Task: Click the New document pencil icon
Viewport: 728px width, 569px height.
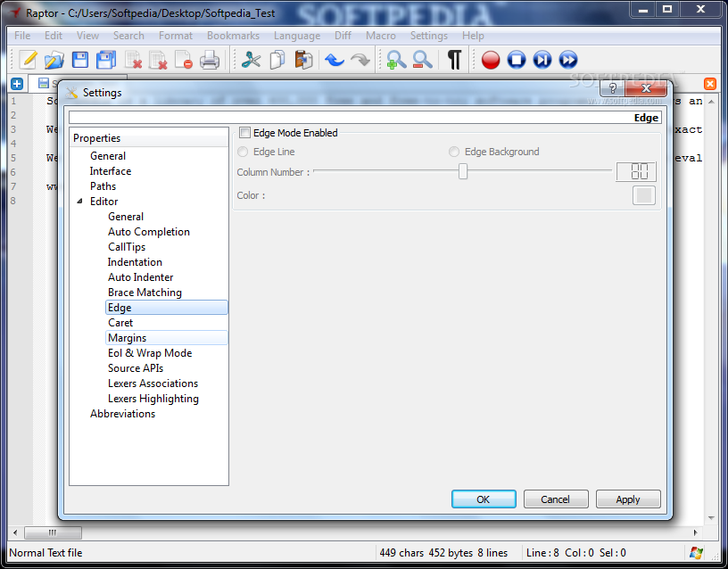Action: 29,61
